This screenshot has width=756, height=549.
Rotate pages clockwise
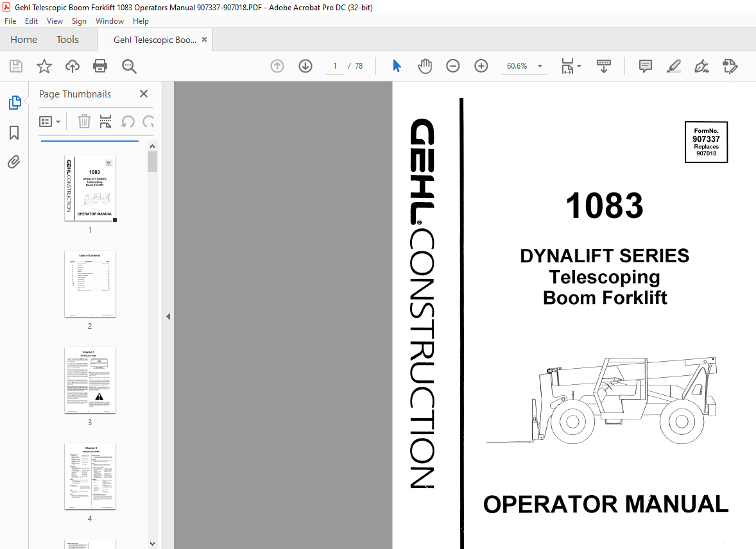(x=148, y=121)
